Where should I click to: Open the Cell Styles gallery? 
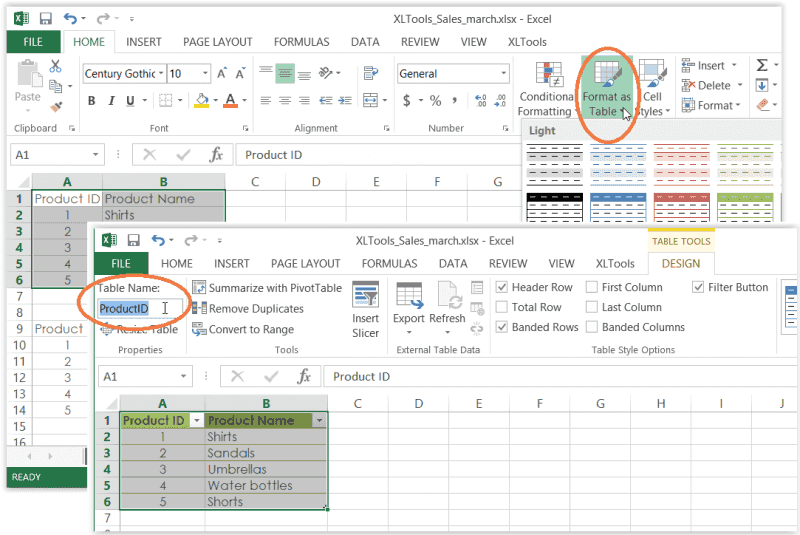tap(653, 89)
